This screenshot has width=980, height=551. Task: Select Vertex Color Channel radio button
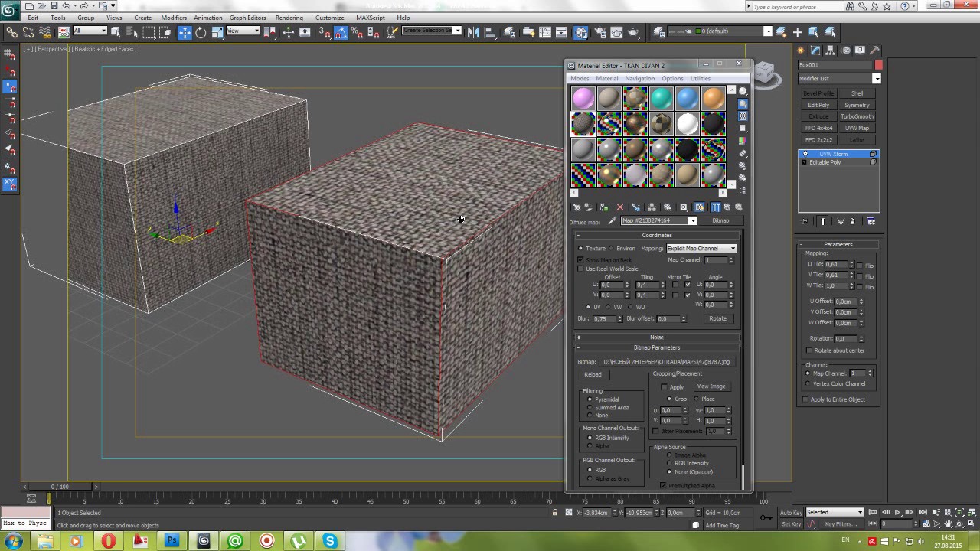[x=808, y=383]
